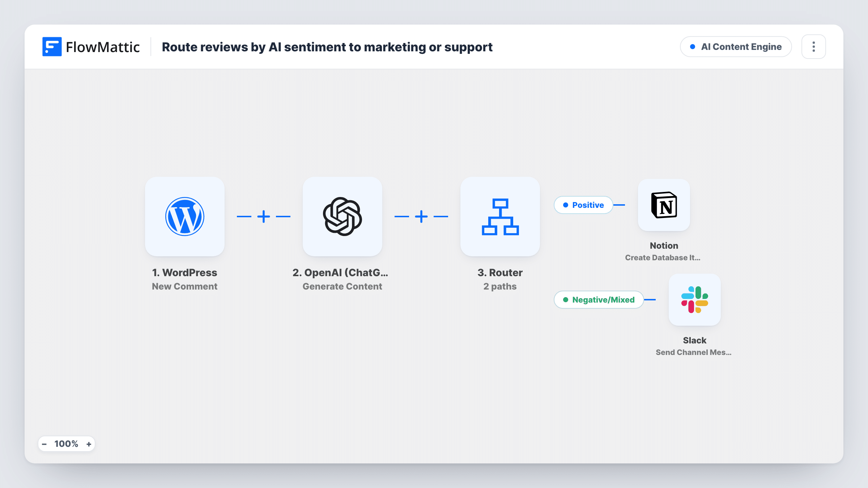Zoom in with the plus button
Screen dimensions: 868x488
[89, 444]
